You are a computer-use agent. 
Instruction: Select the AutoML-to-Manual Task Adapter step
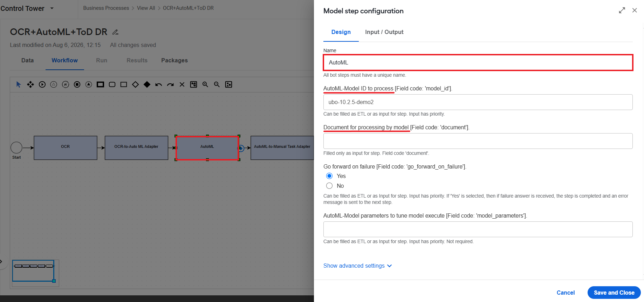point(282,148)
